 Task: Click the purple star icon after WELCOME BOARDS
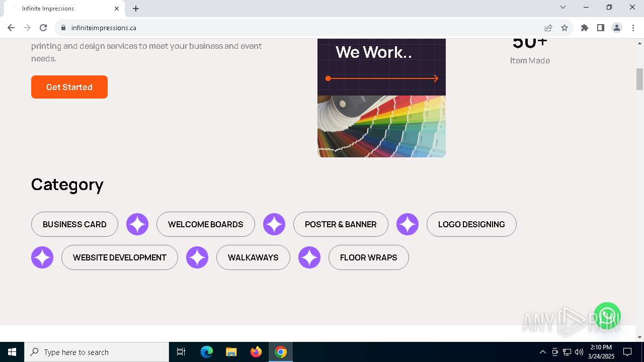[274, 224]
